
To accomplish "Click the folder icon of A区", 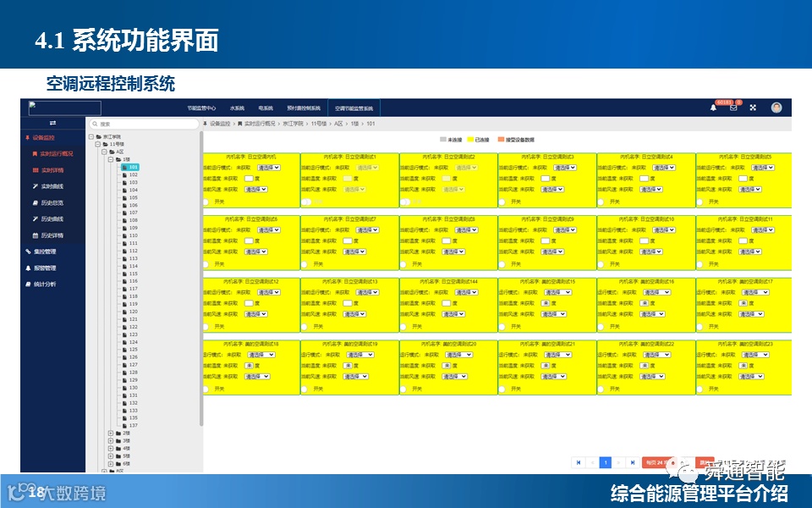I will click(112, 152).
